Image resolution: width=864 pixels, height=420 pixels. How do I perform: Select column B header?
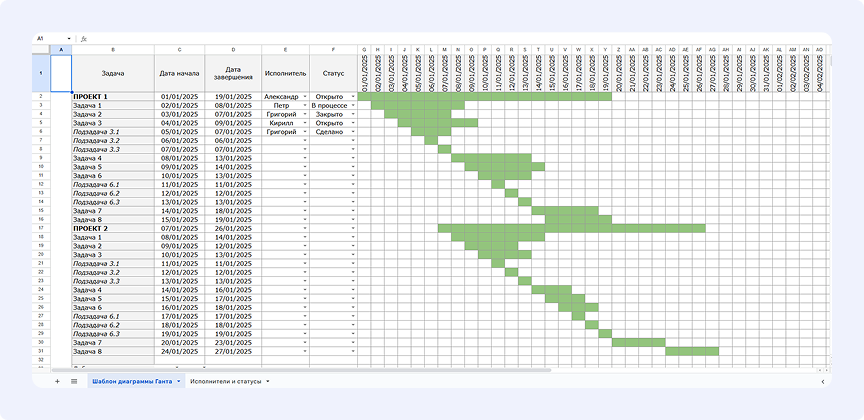click(112, 48)
